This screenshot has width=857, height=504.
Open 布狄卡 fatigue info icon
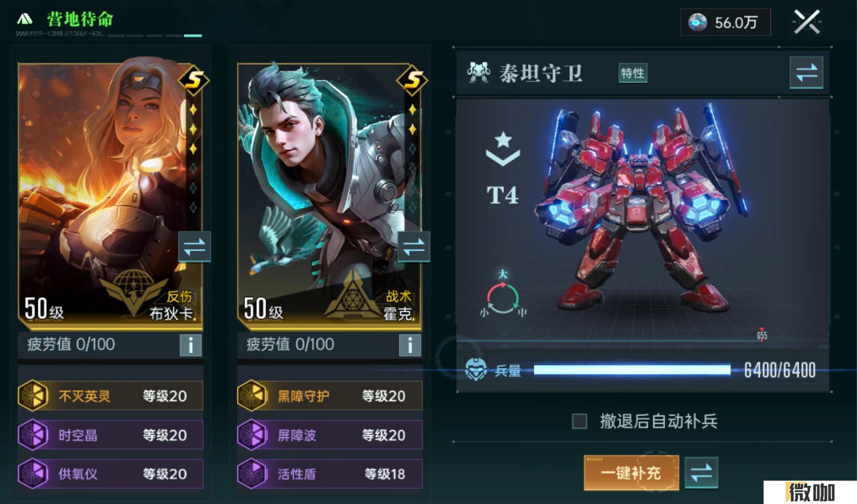[190, 345]
